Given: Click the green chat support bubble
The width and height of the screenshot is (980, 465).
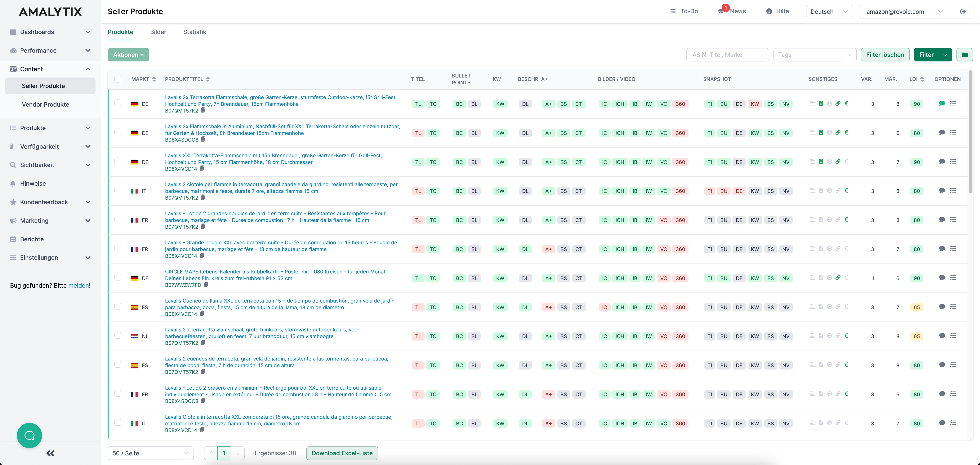Looking at the screenshot, I should [x=29, y=435].
